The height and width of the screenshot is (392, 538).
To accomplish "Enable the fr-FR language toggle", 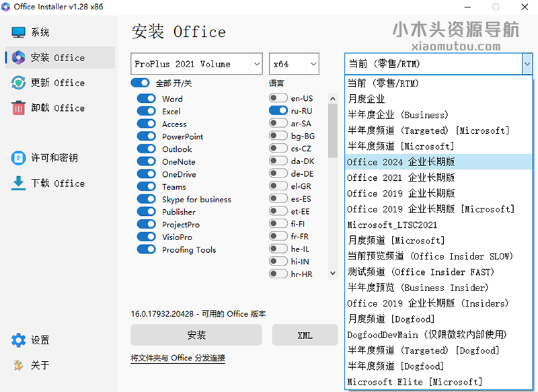I will (278, 236).
